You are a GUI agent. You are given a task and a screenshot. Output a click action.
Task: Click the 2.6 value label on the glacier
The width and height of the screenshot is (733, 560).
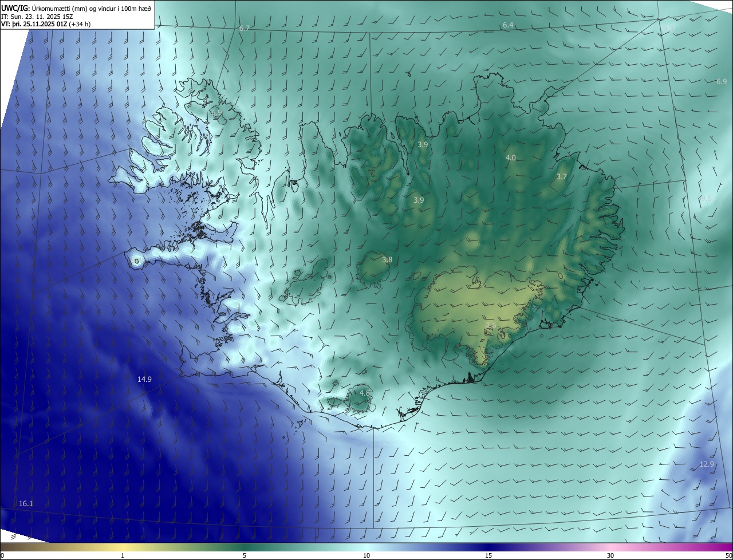491,325
